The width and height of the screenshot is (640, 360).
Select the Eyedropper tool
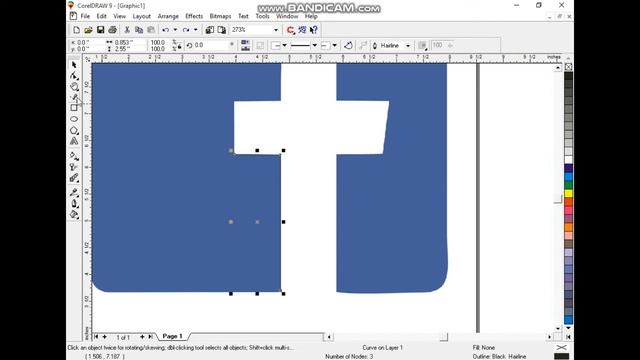pos(74,192)
